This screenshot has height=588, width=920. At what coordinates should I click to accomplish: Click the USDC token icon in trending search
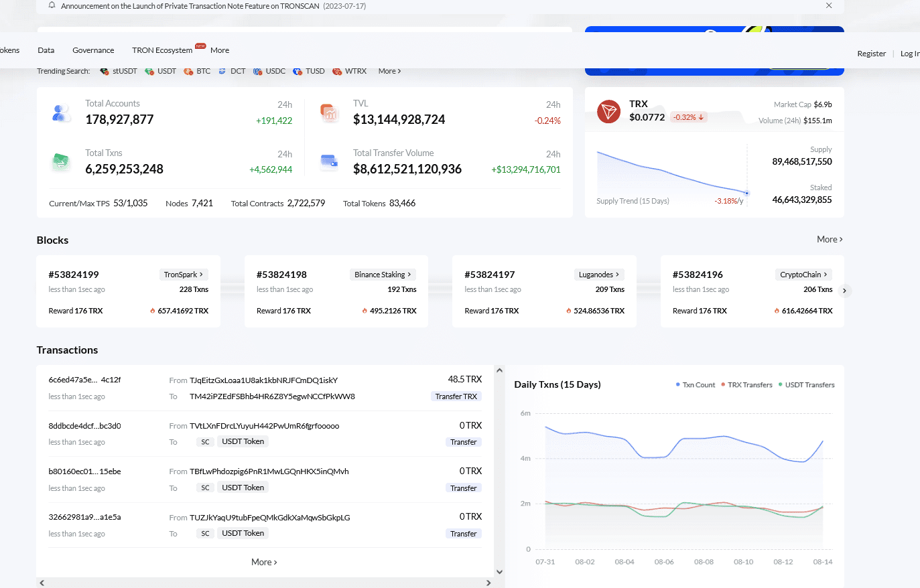257,71
